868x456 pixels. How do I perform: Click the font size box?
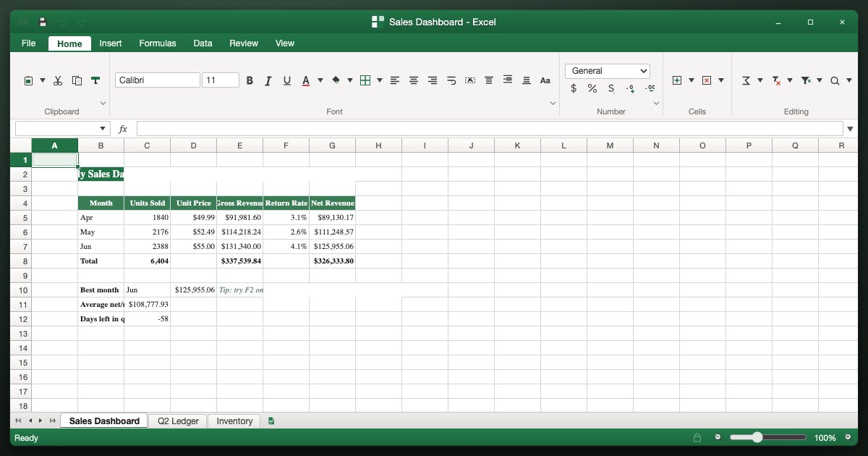tap(221, 80)
